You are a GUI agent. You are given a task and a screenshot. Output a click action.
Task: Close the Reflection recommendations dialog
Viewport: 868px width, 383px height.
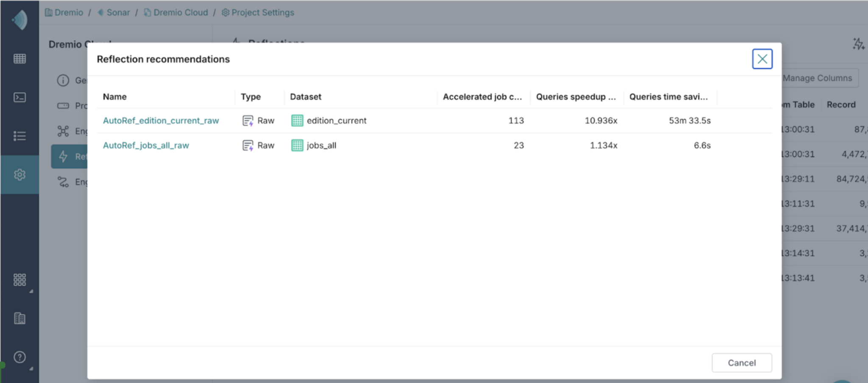pos(762,59)
